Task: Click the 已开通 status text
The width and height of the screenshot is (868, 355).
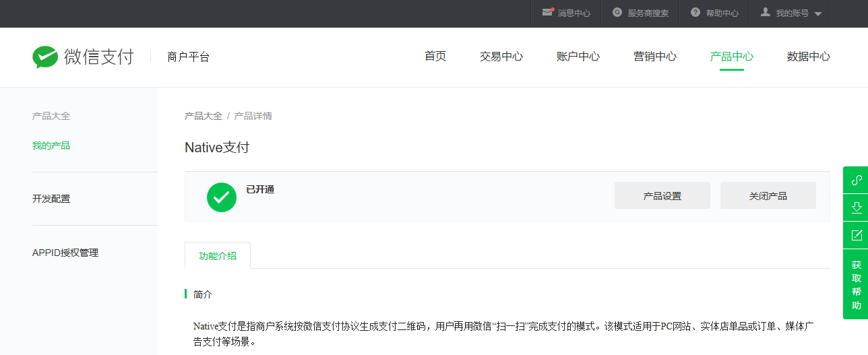Action: point(260,189)
